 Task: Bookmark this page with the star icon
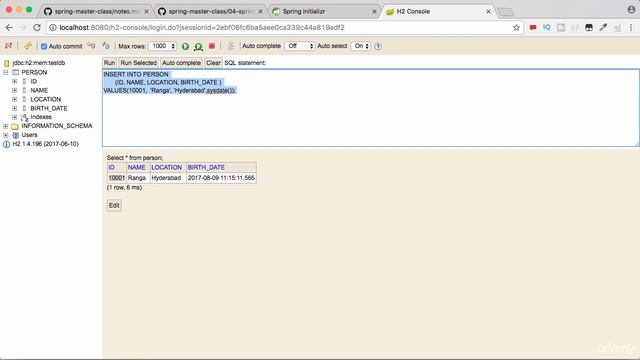tap(516, 27)
